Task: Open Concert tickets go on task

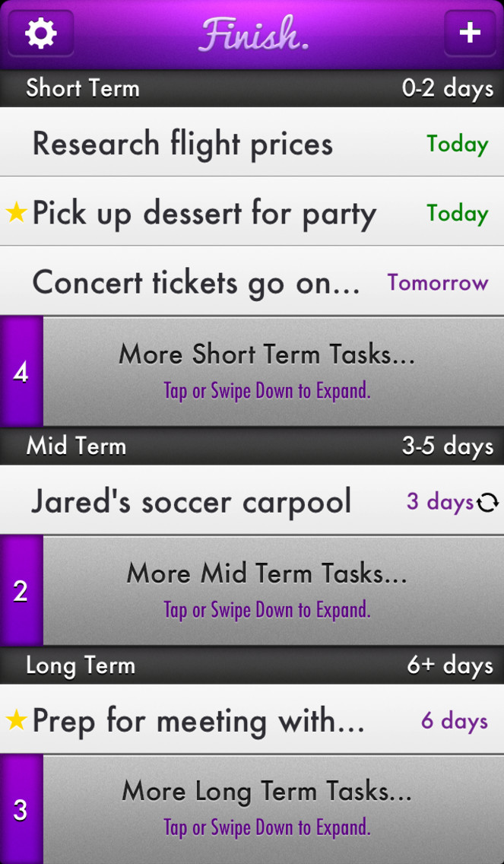Action: click(252, 281)
